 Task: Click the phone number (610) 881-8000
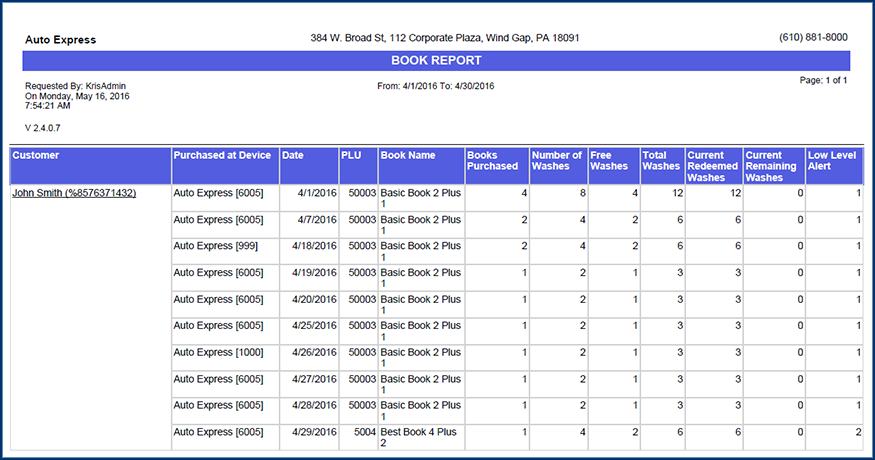pyautogui.click(x=813, y=37)
